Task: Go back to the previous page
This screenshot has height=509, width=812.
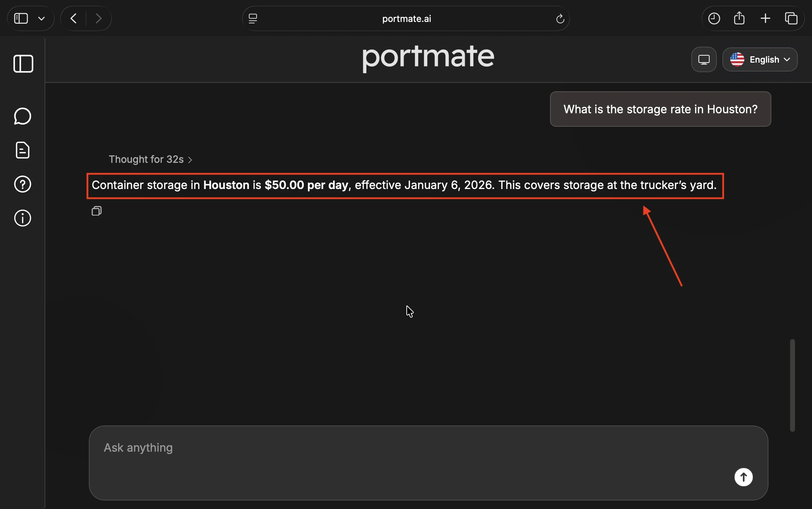Action: pyautogui.click(x=74, y=18)
